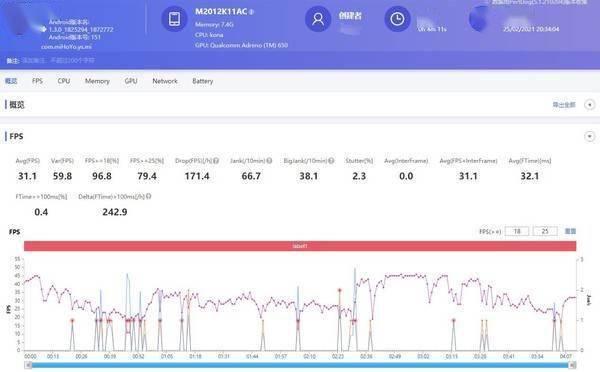Click the phone device icon in header
The width and height of the screenshot is (600, 372).
pyautogui.click(x=174, y=18)
